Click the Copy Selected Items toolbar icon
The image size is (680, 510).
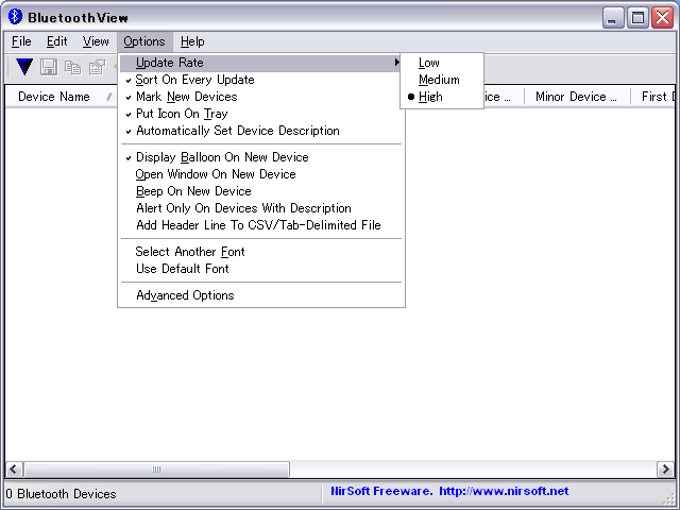[73, 68]
